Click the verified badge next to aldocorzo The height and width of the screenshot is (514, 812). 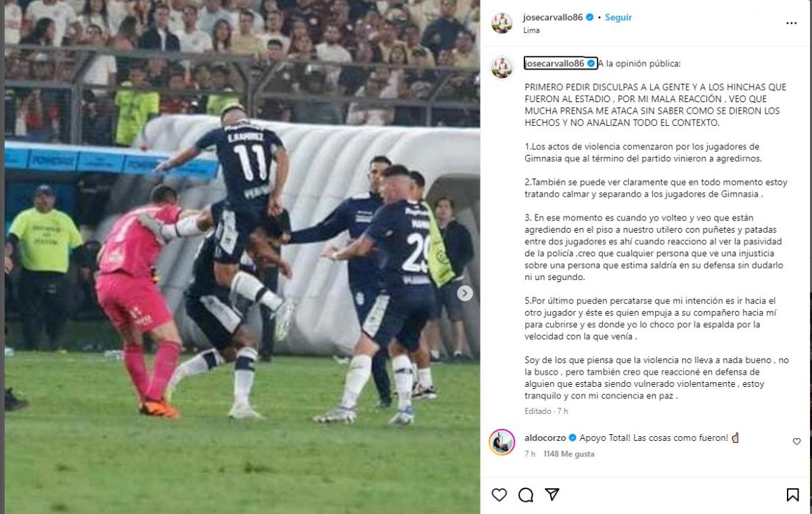572,438
